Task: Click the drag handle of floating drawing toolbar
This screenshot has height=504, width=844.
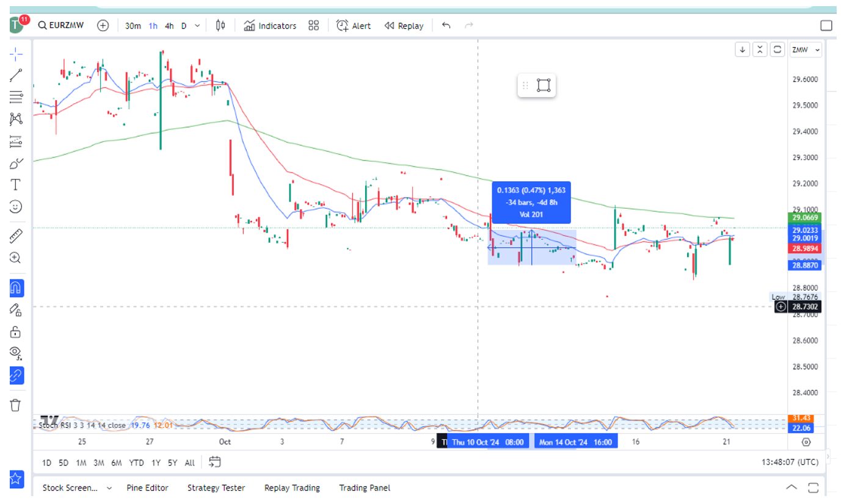Action: tap(525, 85)
